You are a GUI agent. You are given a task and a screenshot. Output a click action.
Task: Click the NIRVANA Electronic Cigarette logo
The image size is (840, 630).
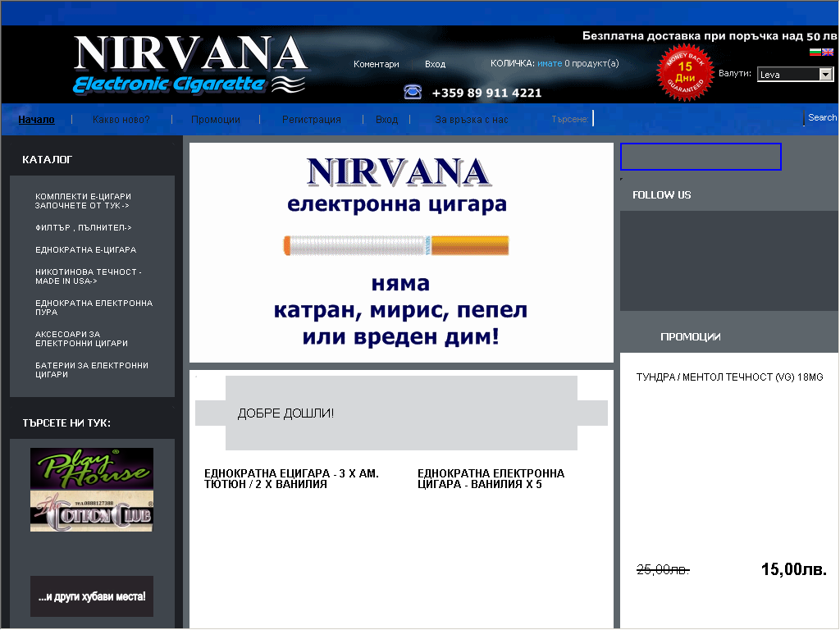190,64
